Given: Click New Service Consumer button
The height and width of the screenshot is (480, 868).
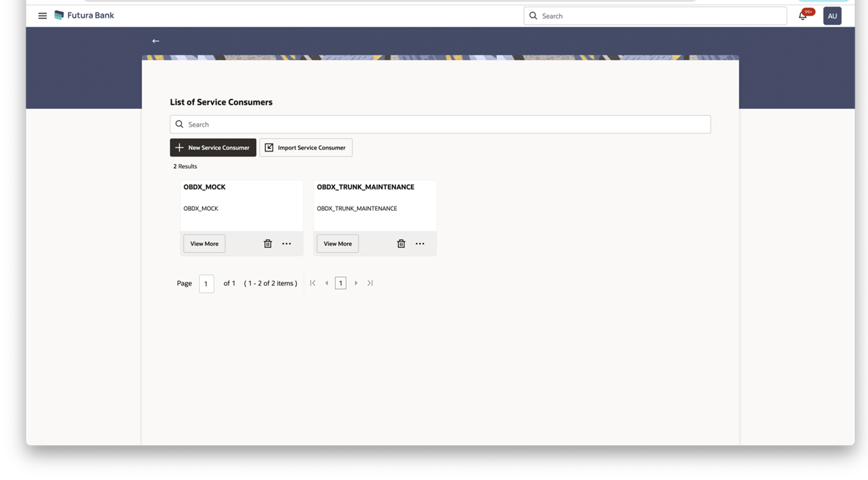Looking at the screenshot, I should (x=213, y=147).
